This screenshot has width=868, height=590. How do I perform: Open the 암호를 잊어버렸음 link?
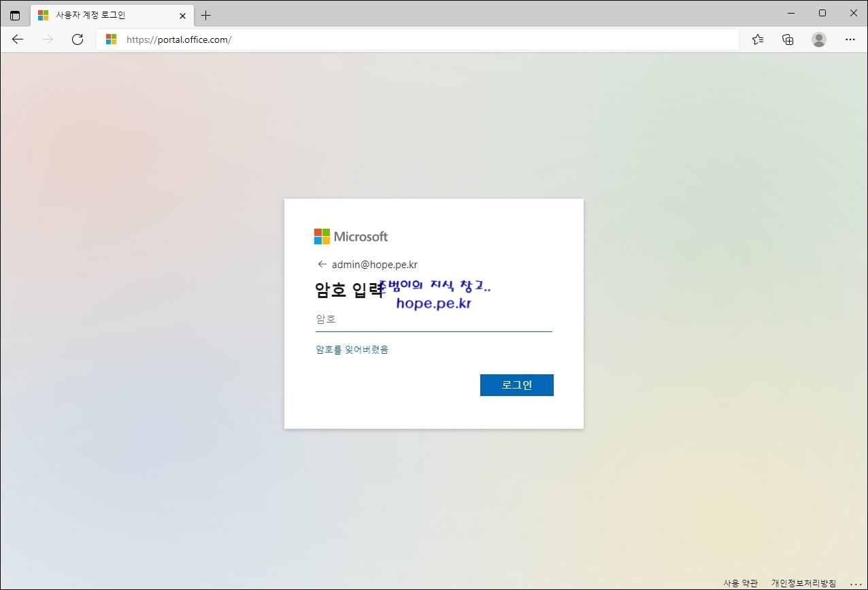[352, 350]
